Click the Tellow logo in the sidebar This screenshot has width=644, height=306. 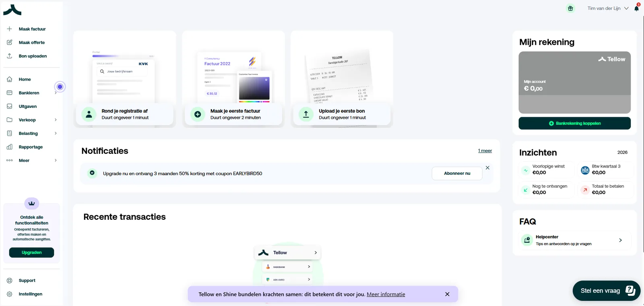(12, 10)
